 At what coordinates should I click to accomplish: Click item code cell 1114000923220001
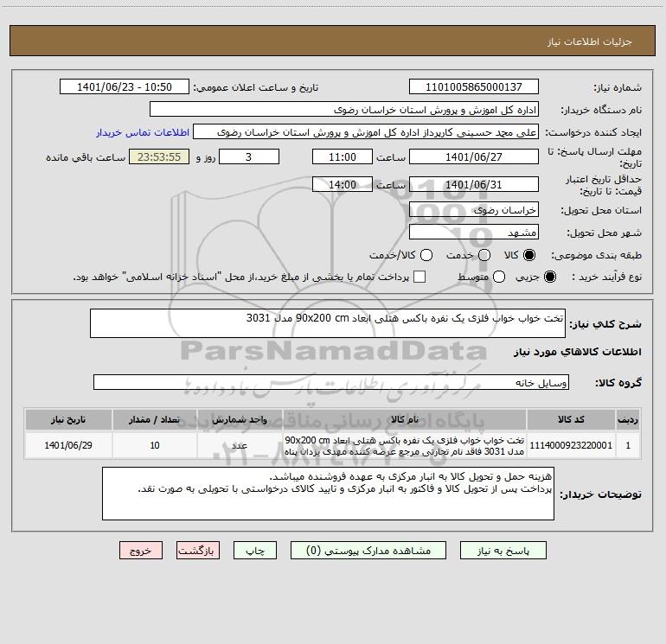(571, 445)
